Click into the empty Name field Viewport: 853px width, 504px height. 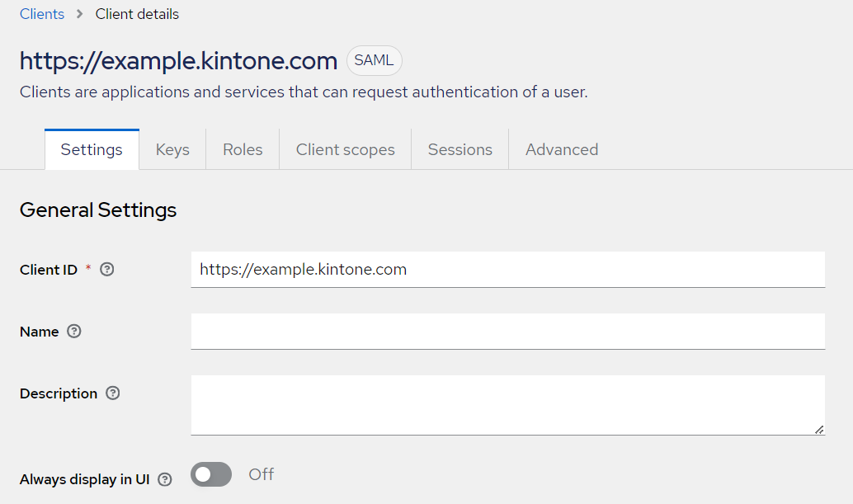(507, 332)
